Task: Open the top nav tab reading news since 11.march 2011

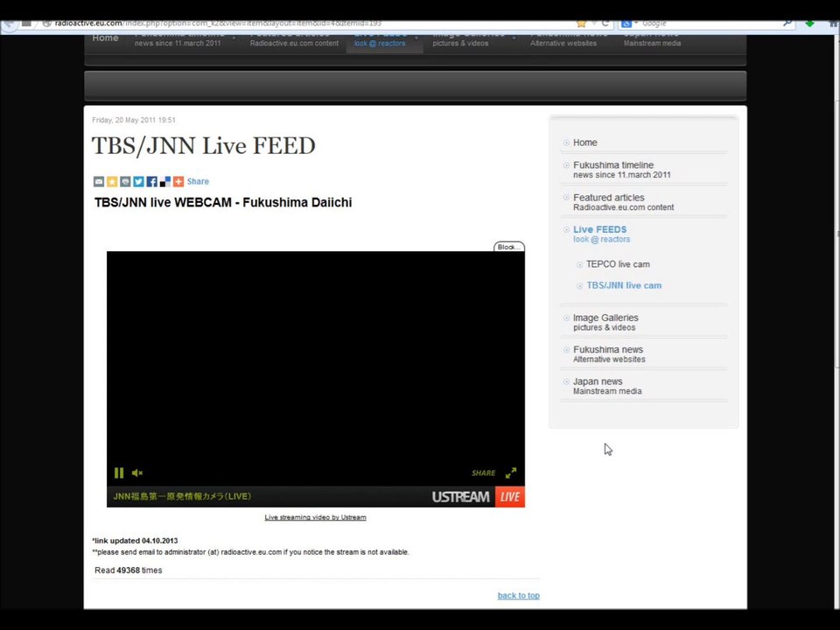Action: [178, 43]
